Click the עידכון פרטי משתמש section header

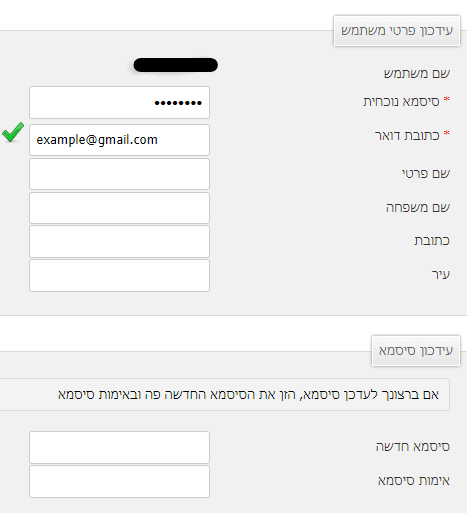click(x=397, y=31)
